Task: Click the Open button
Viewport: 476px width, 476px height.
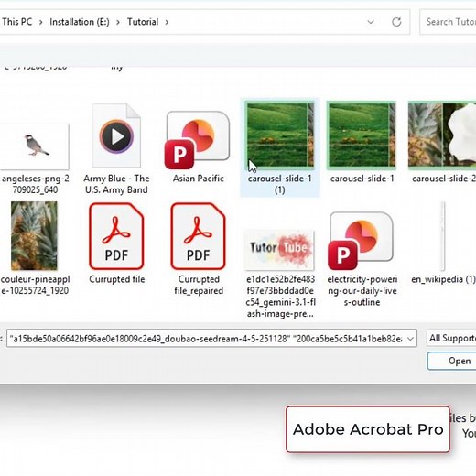Action: 452,361
